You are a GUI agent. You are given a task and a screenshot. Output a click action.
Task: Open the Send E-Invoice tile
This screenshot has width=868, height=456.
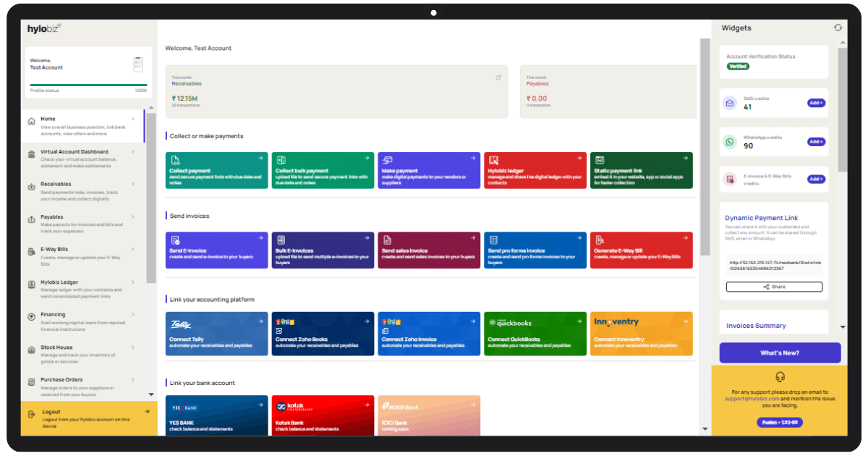(216, 250)
